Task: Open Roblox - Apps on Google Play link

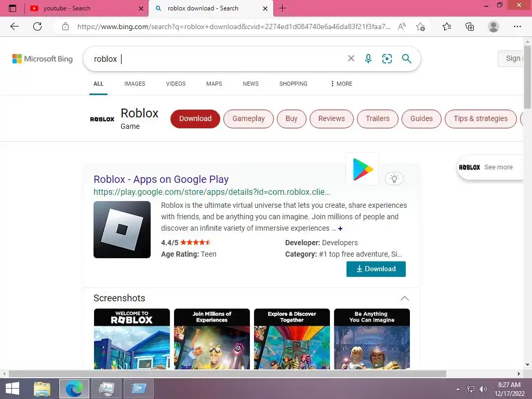Action: 161,179
